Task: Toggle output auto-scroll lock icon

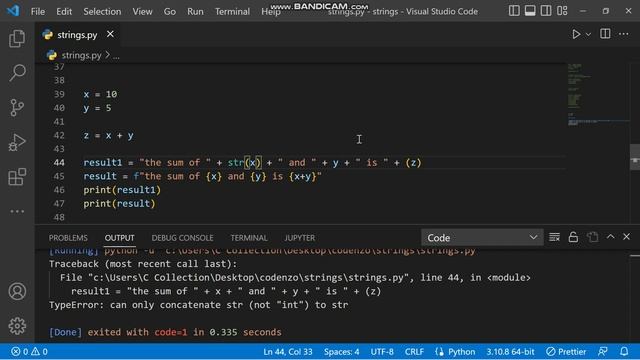Action: click(x=573, y=237)
